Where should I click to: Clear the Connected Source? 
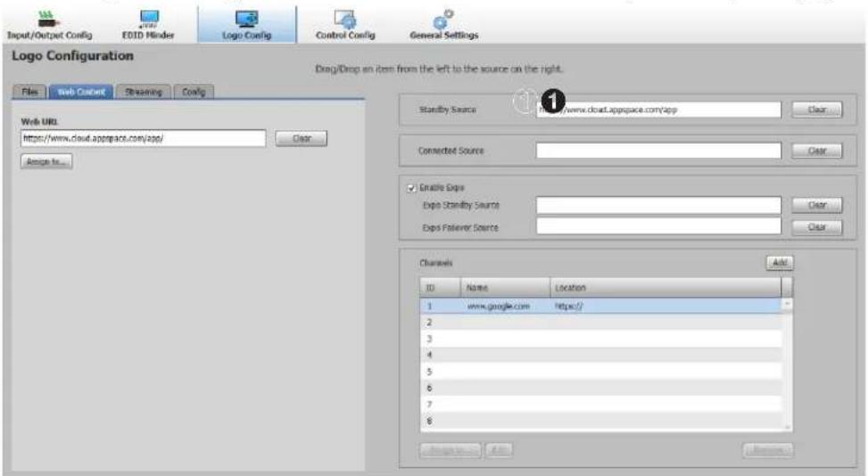(x=817, y=151)
